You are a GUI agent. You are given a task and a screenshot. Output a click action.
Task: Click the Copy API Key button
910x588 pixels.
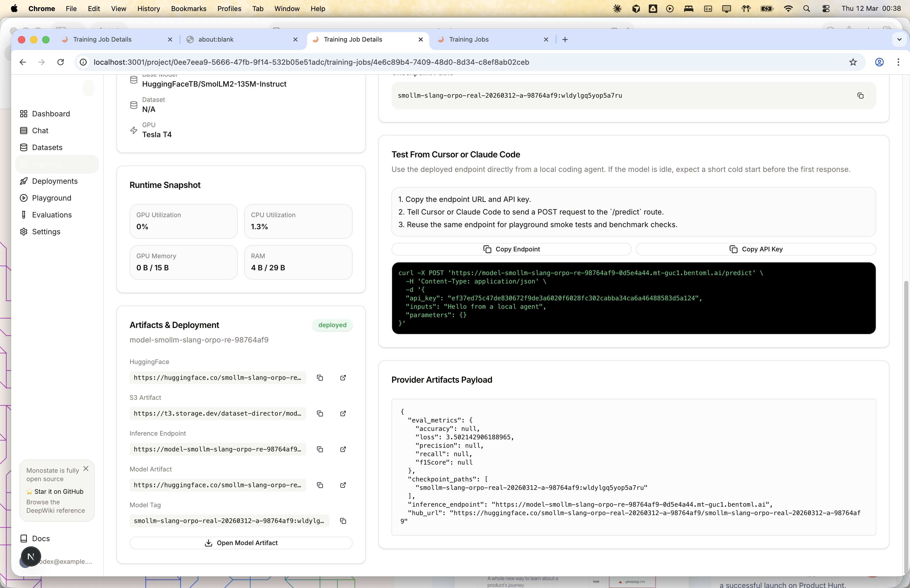pyautogui.click(x=756, y=249)
